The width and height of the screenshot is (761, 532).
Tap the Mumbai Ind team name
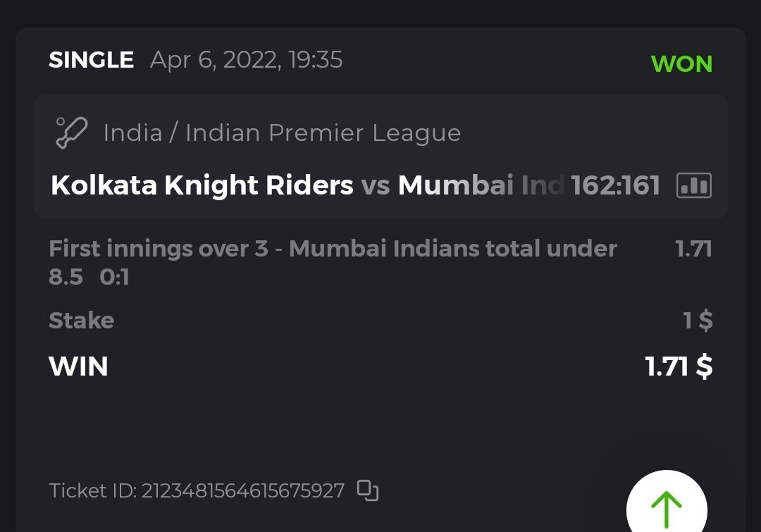click(x=481, y=185)
